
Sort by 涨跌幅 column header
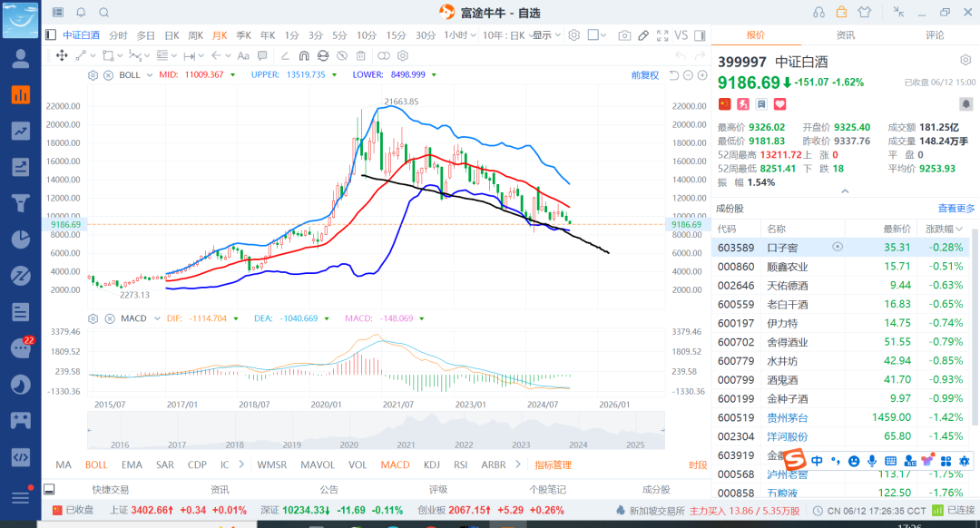coord(944,229)
